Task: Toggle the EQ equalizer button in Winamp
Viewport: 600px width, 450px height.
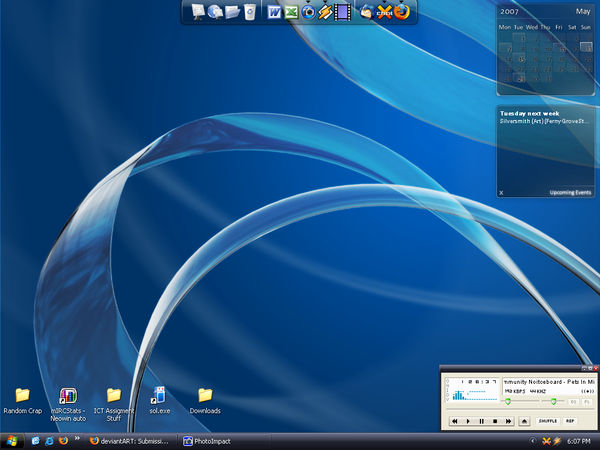Action: click(573, 402)
